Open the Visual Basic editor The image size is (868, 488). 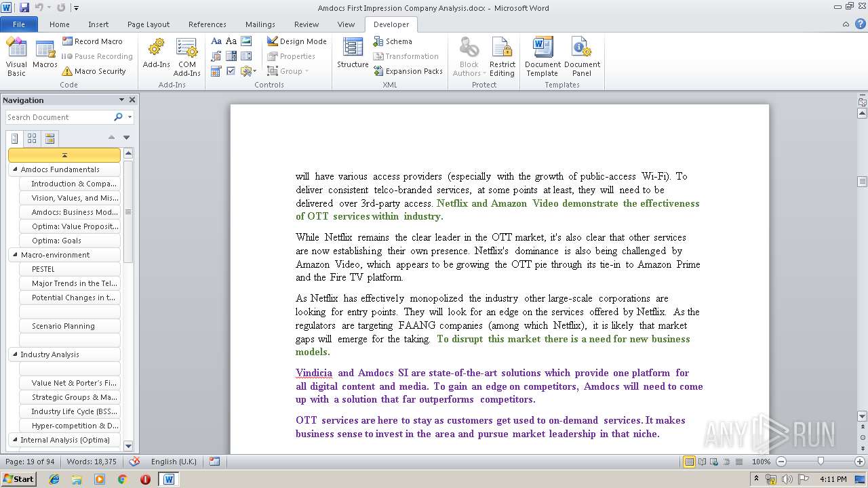16,57
